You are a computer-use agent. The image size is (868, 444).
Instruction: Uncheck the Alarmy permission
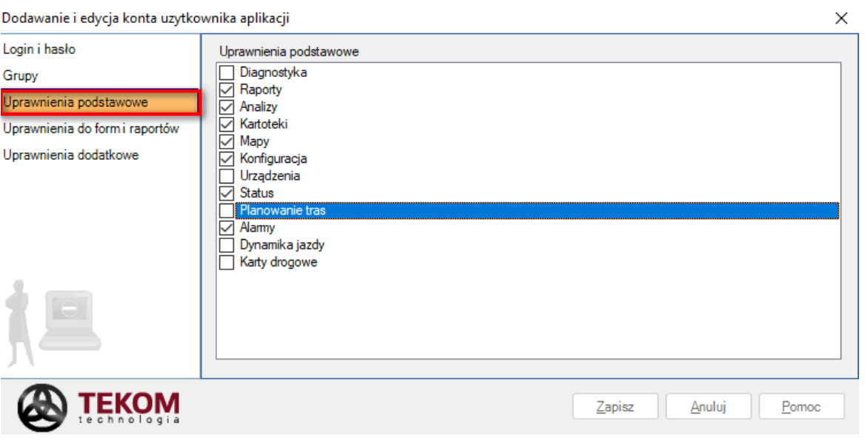point(227,227)
